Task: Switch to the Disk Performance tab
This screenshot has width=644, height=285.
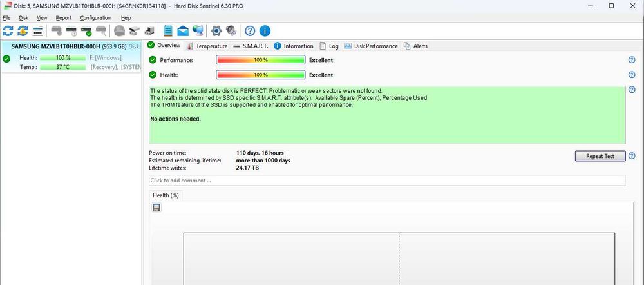Action: pos(371,46)
